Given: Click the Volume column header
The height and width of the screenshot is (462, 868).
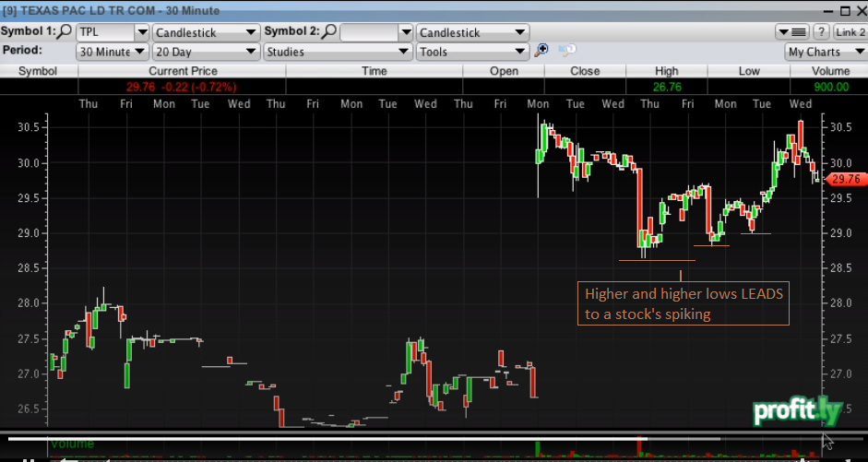Looking at the screenshot, I should [830, 71].
